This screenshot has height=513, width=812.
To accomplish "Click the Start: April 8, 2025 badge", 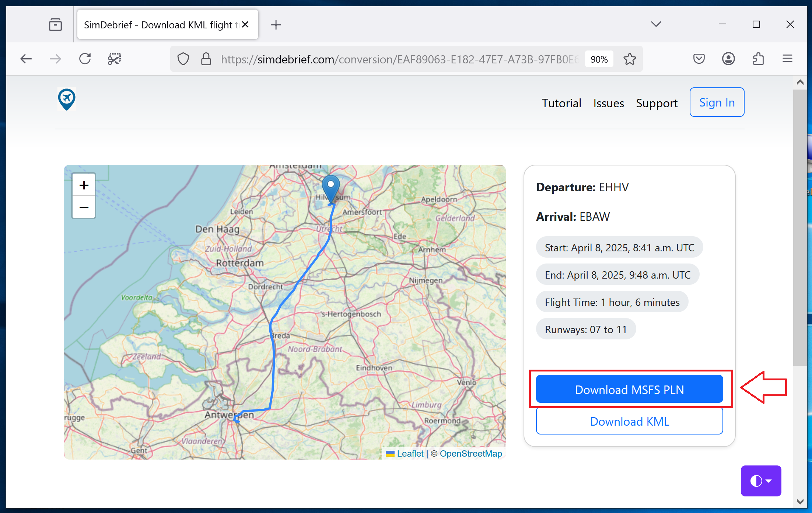I will pyautogui.click(x=619, y=247).
